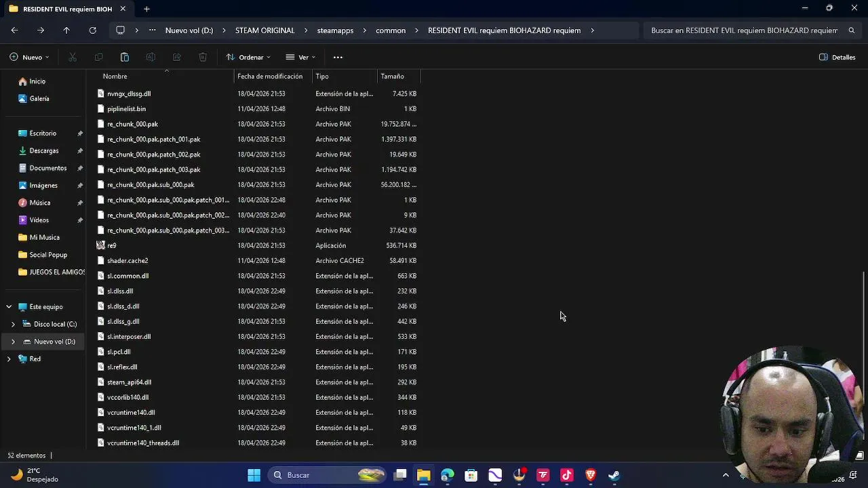Viewport: 868px width, 488px height.
Task: Expand Disco local (C:) tree node
Action: coord(13,324)
